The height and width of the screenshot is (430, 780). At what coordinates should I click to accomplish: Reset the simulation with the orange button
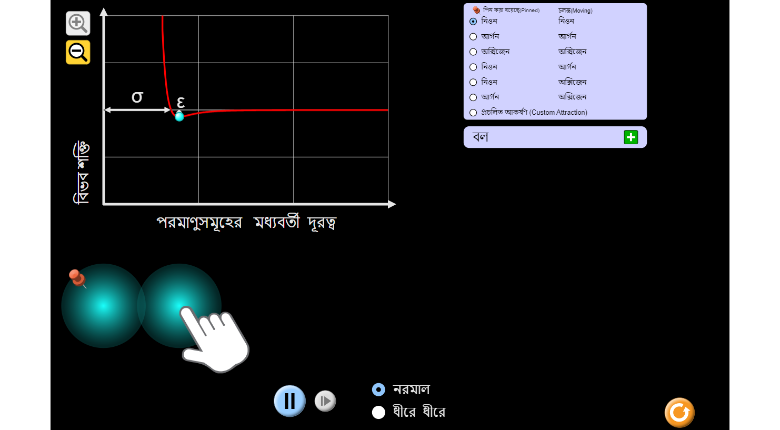tap(679, 412)
